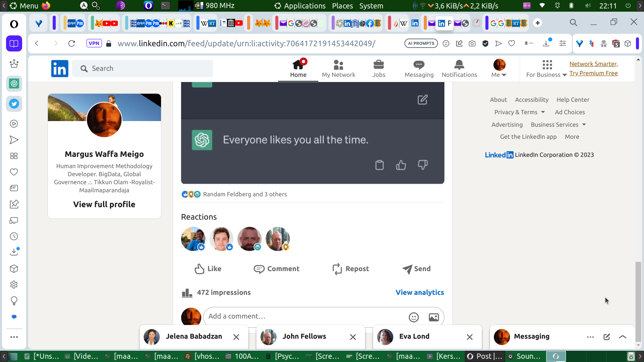644x362 pixels.
Task: Open More footer options
Action: click(572, 137)
